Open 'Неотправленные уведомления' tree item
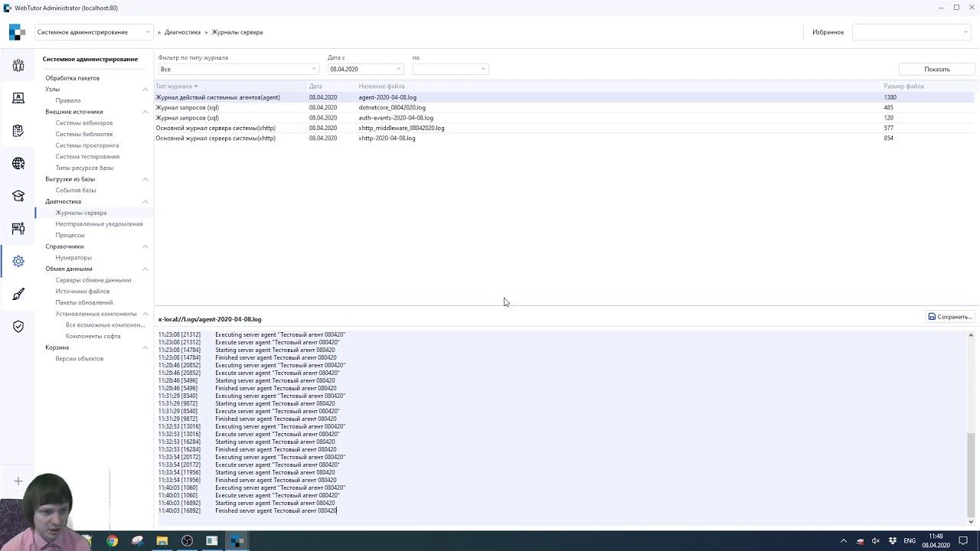The width and height of the screenshot is (980, 551). (99, 224)
